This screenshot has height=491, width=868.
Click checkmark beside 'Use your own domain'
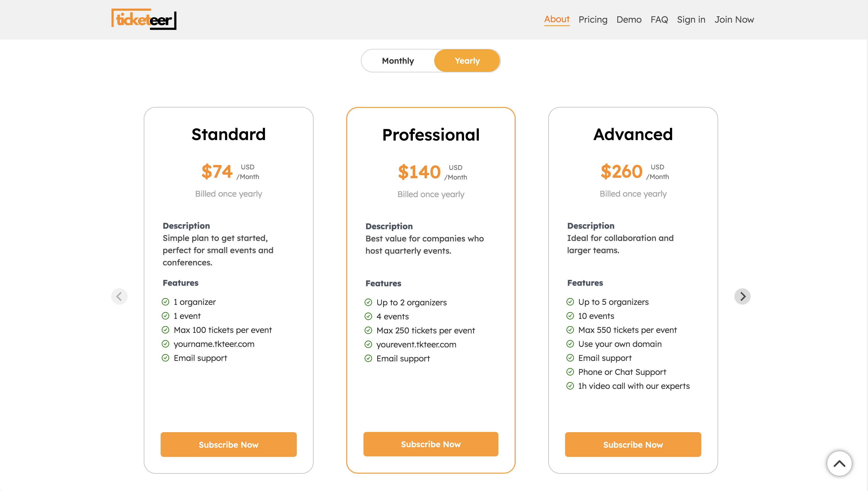pyautogui.click(x=570, y=344)
